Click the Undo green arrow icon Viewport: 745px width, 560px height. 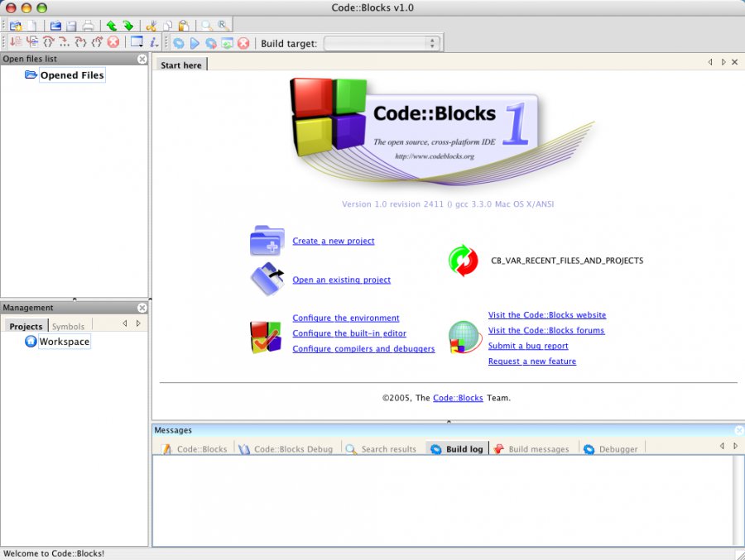point(112,26)
